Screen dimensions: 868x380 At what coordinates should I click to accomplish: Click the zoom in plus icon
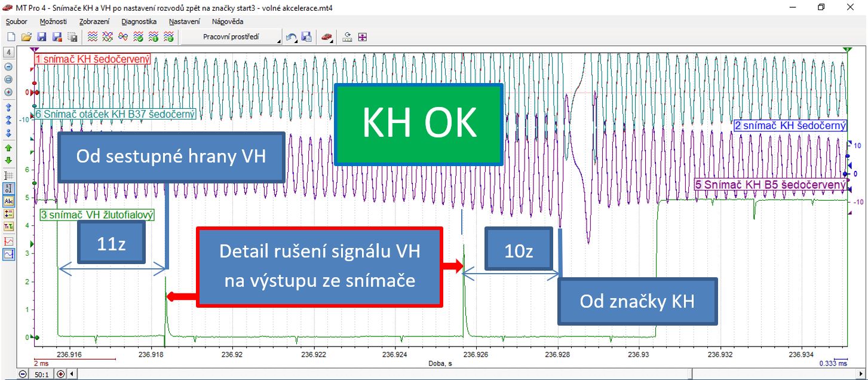click(9, 92)
